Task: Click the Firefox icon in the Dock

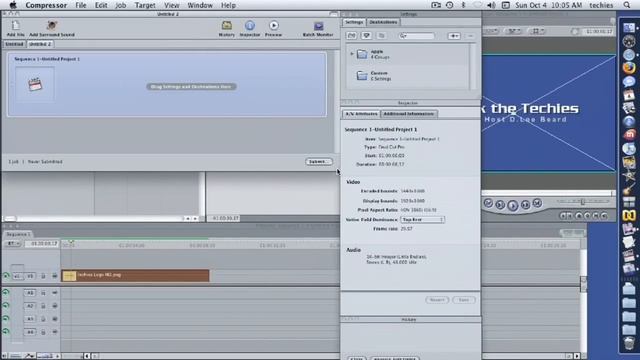Action: (x=629, y=68)
